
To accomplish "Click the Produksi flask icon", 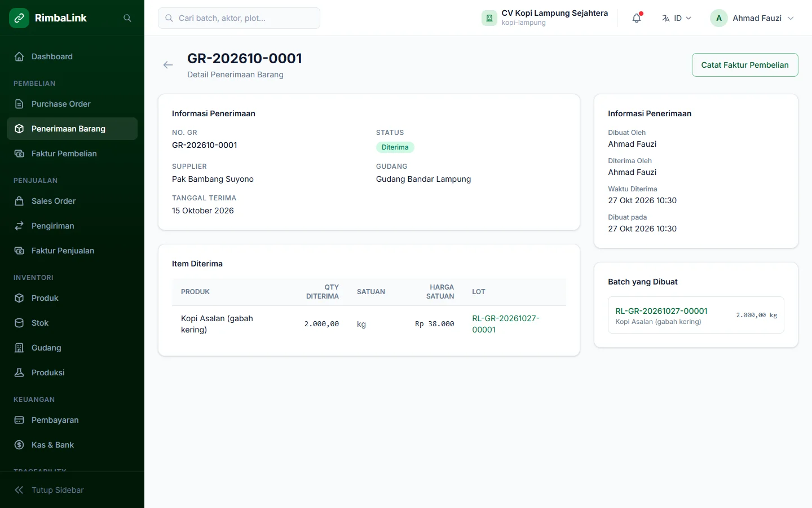I will (x=19, y=373).
